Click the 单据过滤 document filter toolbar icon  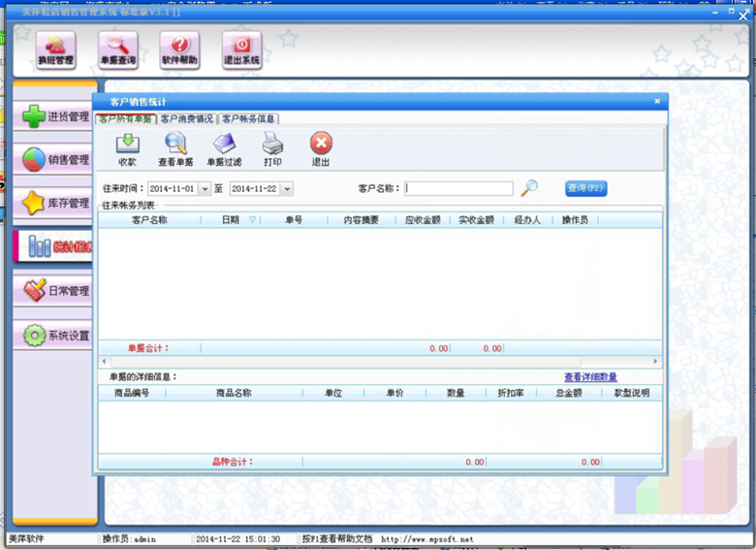click(x=224, y=150)
